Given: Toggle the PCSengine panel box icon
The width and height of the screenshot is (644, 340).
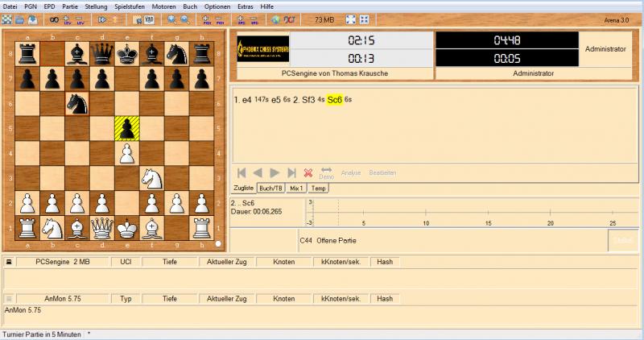Looking at the screenshot, I should coord(9,262).
